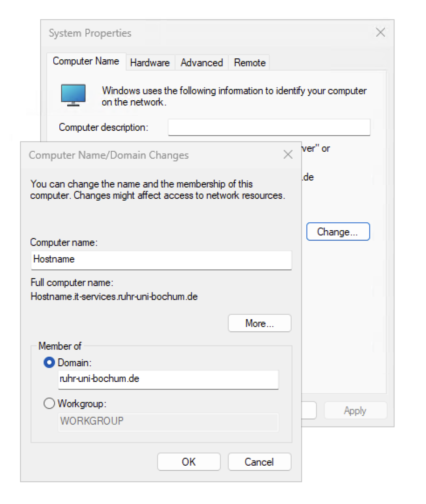Click the computer monitor icon in System Properties
Screen dimensions: 426x504
(74, 95)
